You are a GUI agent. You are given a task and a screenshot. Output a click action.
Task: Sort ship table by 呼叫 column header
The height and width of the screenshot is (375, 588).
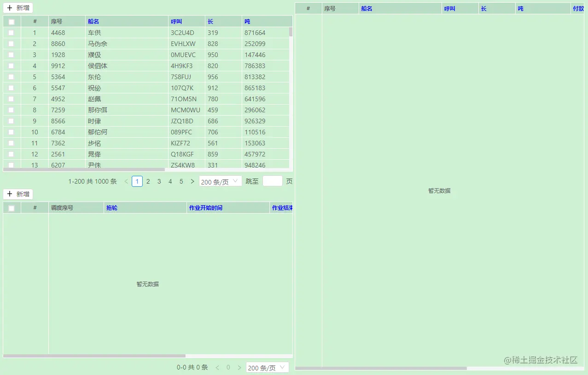click(x=187, y=22)
